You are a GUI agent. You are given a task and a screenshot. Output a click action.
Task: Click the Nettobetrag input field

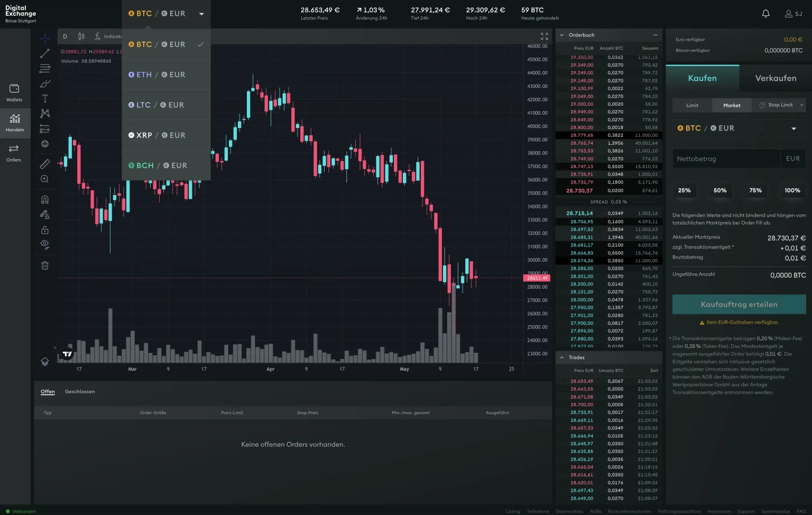tap(726, 159)
